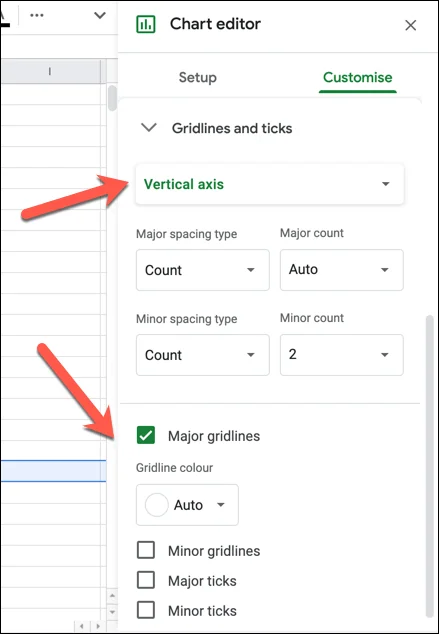Switch to the Setup tab

pyautogui.click(x=198, y=77)
